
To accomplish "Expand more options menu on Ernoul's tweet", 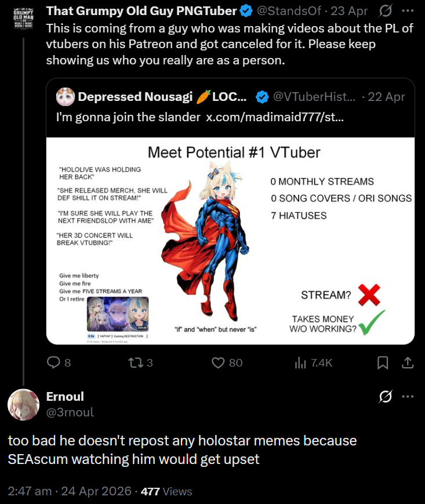I will point(408,396).
